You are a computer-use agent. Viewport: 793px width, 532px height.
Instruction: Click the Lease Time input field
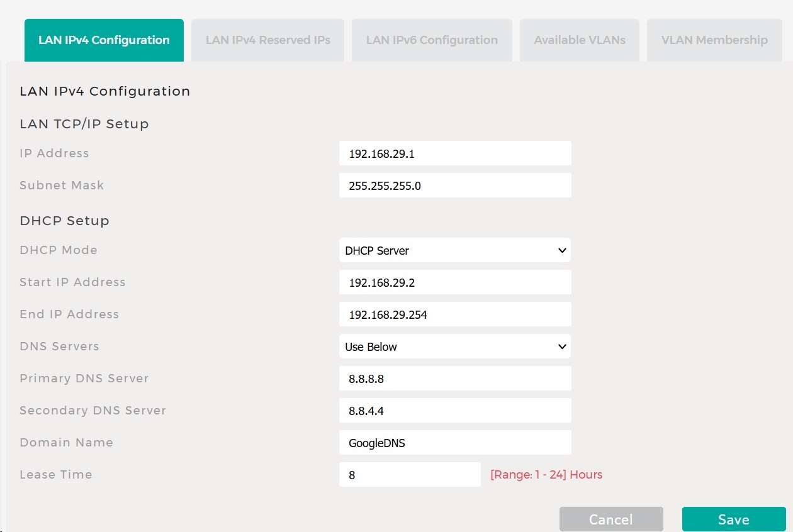coord(409,475)
